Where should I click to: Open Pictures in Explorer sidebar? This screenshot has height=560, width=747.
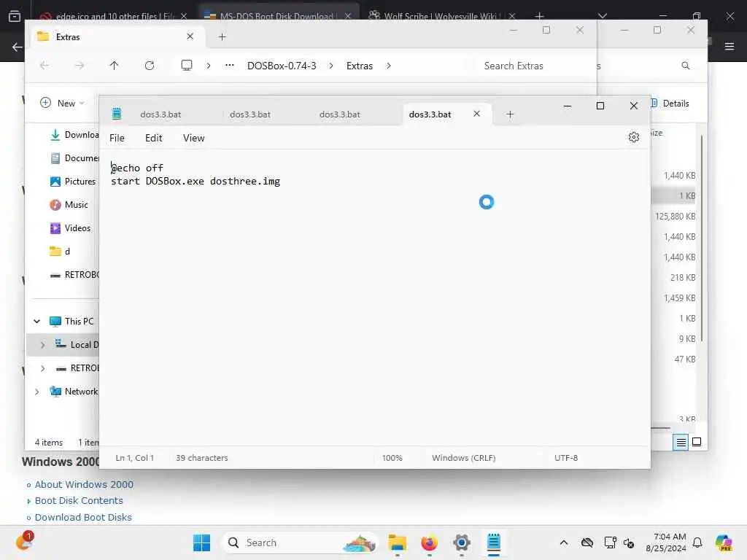click(73, 182)
